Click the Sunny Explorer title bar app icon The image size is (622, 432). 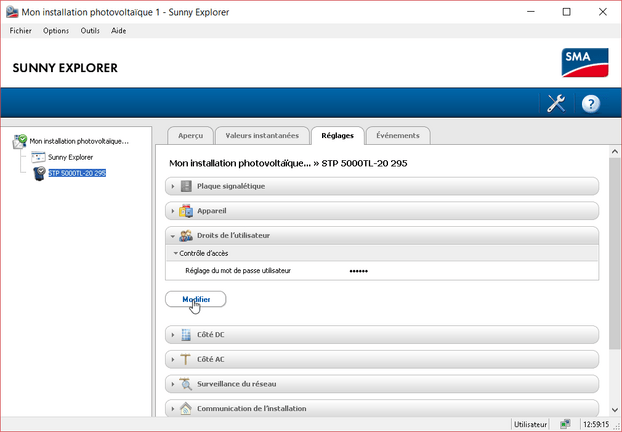coord(12,12)
